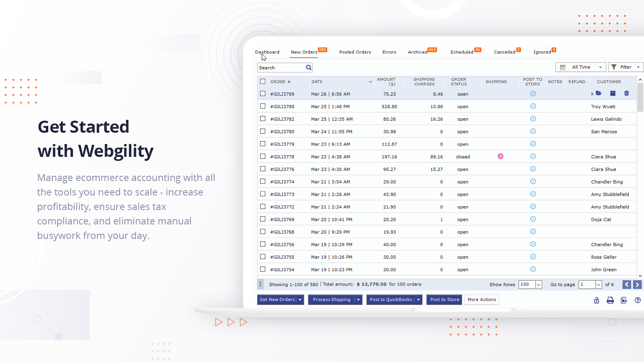This screenshot has width=644, height=362.
Task: Click post-to-store clock icon for #GILI3776
Action: (x=533, y=169)
